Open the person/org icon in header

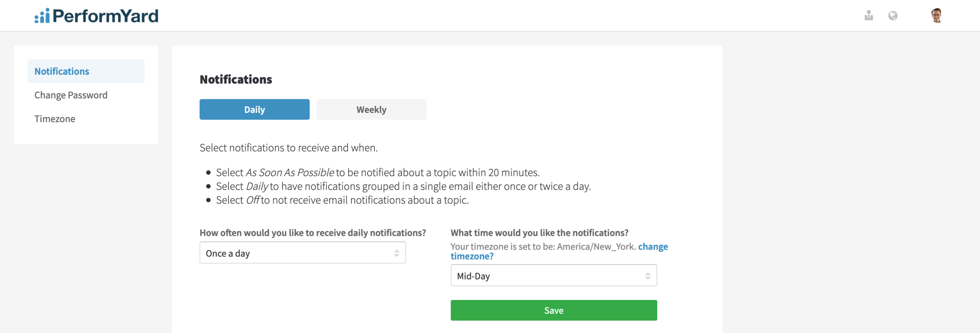click(869, 16)
